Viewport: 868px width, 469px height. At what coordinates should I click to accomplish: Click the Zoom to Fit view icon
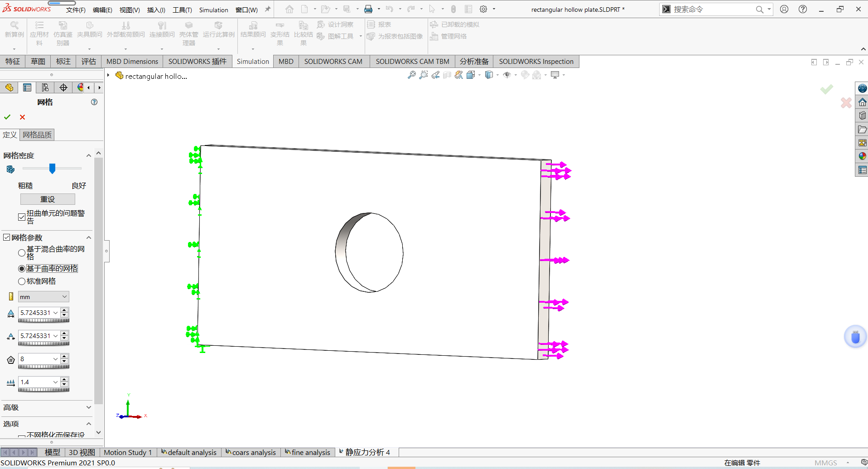tap(411, 75)
